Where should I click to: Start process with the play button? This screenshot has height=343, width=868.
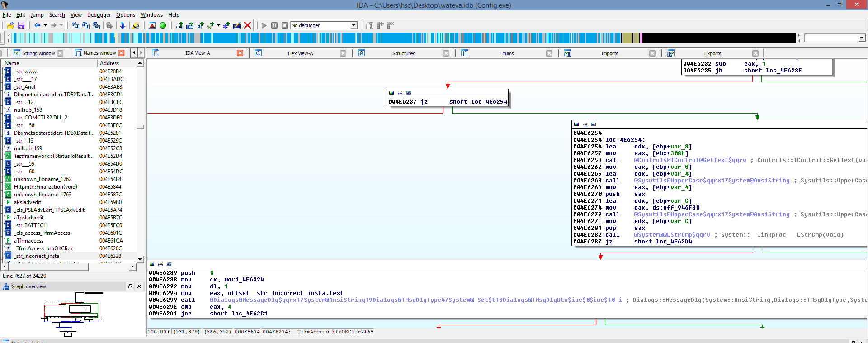tap(264, 25)
